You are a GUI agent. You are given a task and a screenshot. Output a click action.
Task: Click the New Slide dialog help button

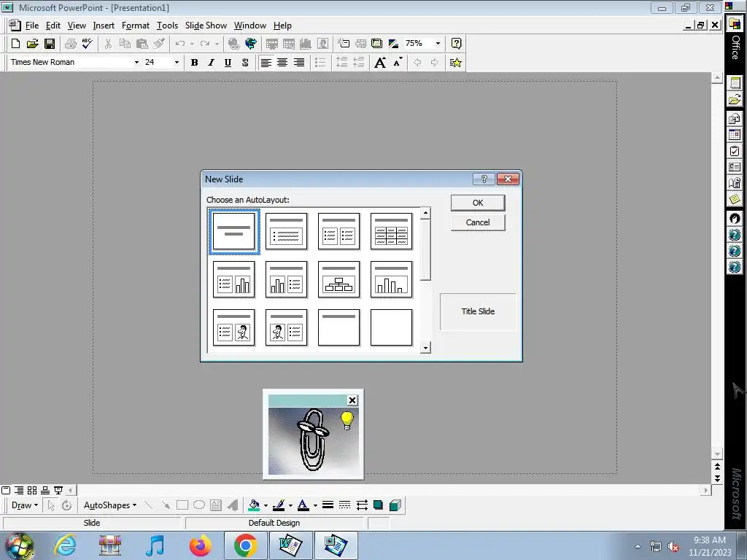tap(484, 179)
